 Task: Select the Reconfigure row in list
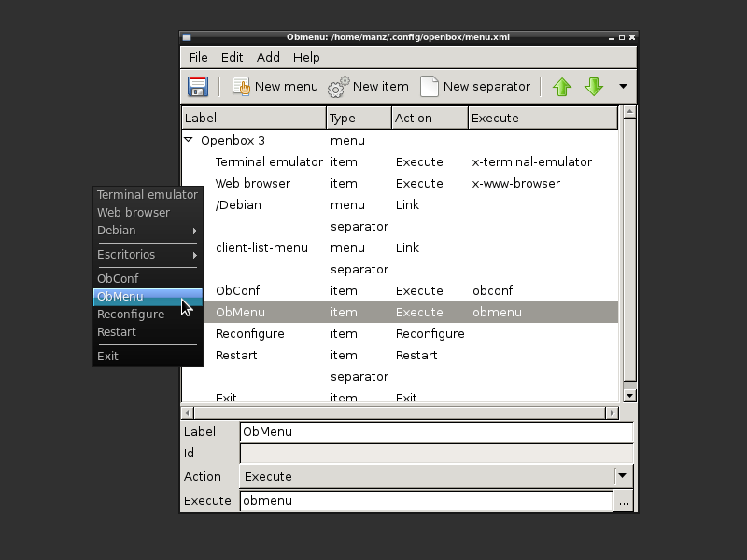point(411,333)
